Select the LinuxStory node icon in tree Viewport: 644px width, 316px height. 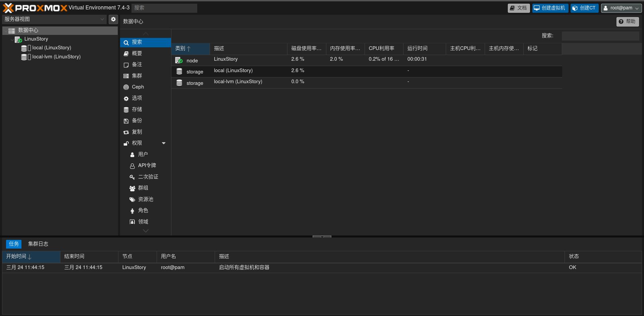18,40
